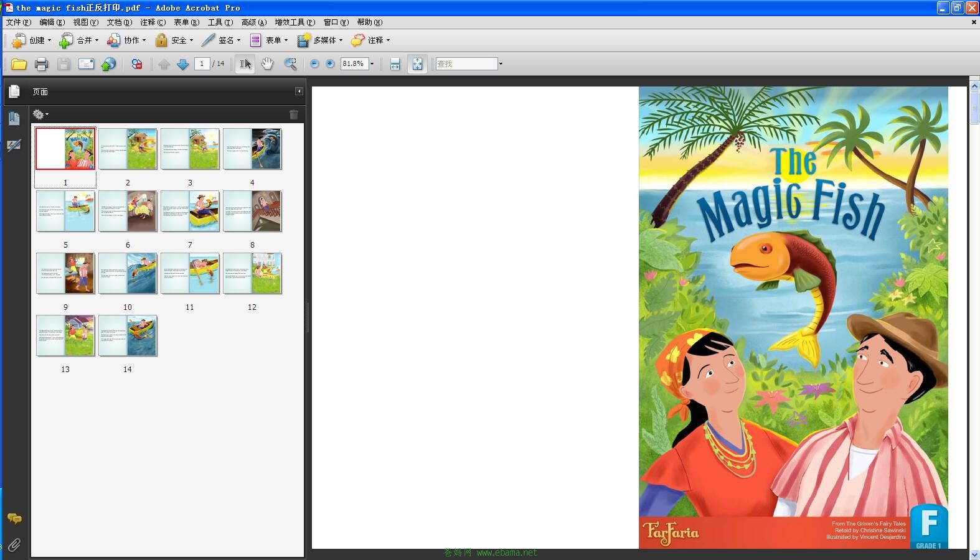Viewport: 980px width, 560px height.
Task: Click the Open file folder icon
Action: tap(19, 64)
